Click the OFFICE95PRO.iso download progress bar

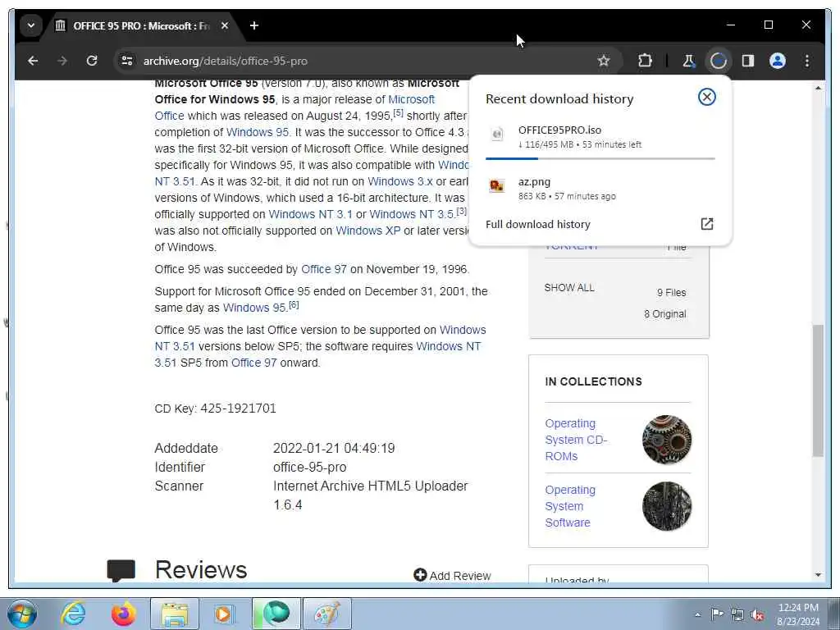coord(600,158)
